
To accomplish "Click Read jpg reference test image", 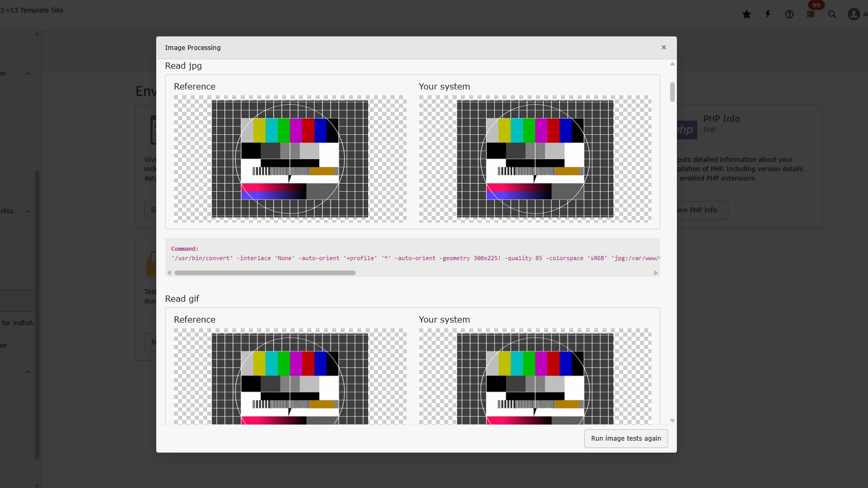I will [290, 159].
